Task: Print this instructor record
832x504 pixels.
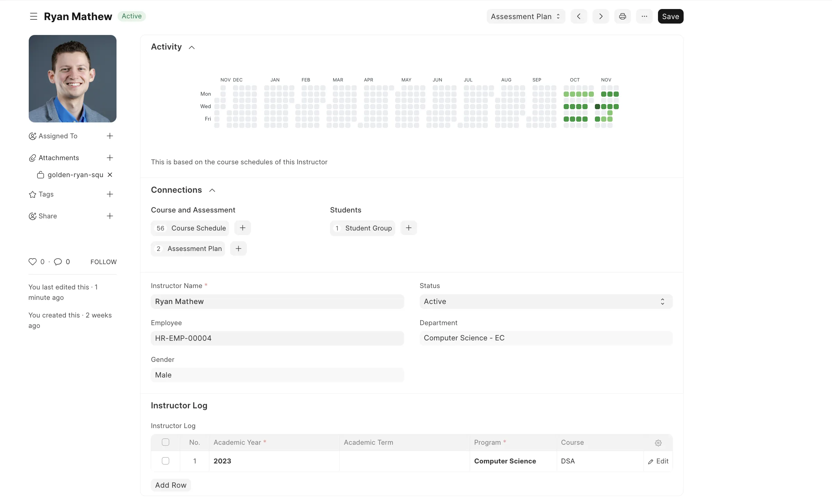Action: (x=622, y=16)
